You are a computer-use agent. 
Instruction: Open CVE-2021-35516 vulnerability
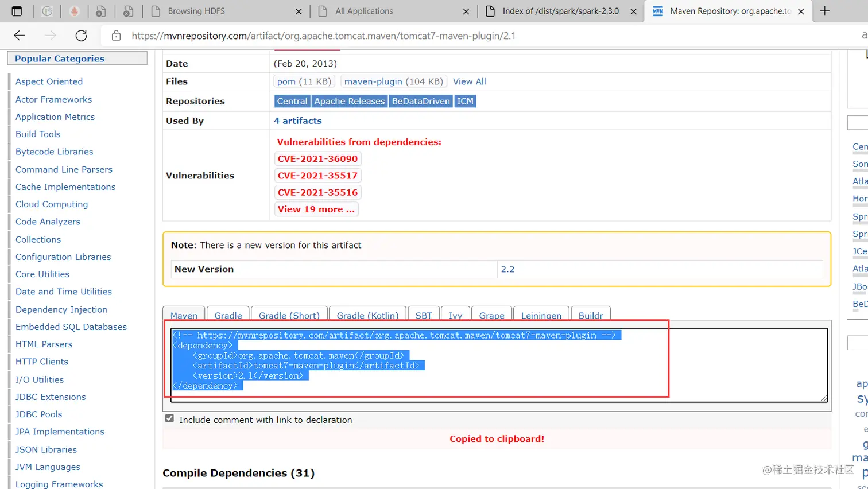click(x=317, y=192)
